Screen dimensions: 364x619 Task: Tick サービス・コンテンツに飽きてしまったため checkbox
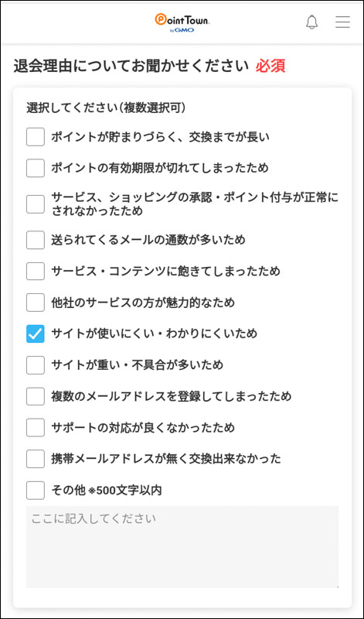36,272
